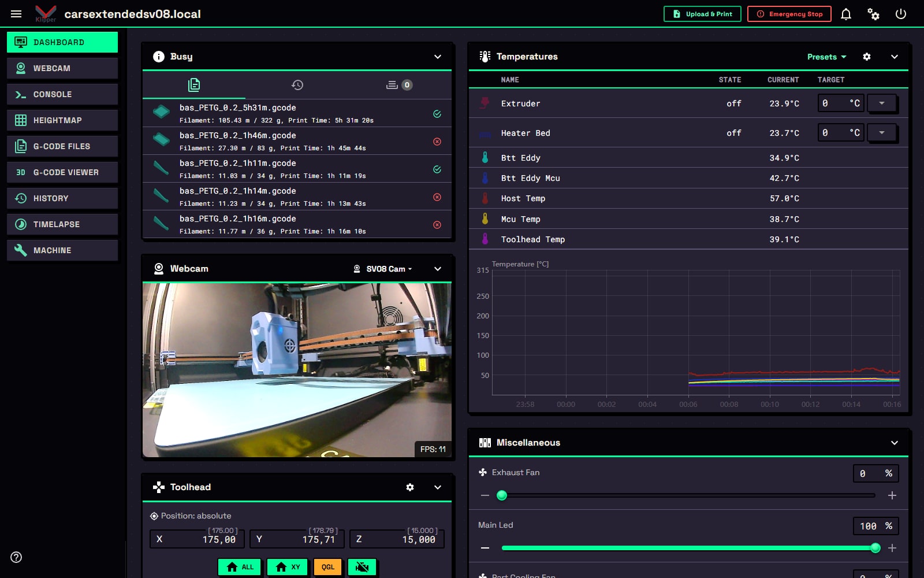Collapse the Webcam panel
This screenshot has width=924, height=578.
tap(438, 269)
